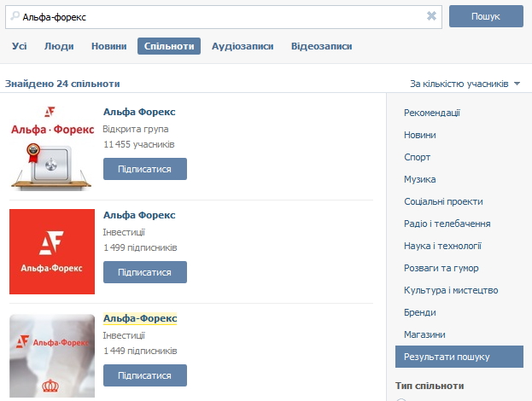The image size is (532, 401).
Task: Open the Альфа Форекс open group title link
Action: click(139, 112)
